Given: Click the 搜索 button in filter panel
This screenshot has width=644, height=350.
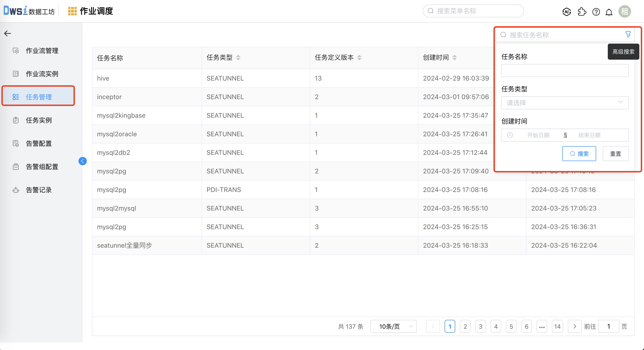Looking at the screenshot, I should tap(579, 153).
